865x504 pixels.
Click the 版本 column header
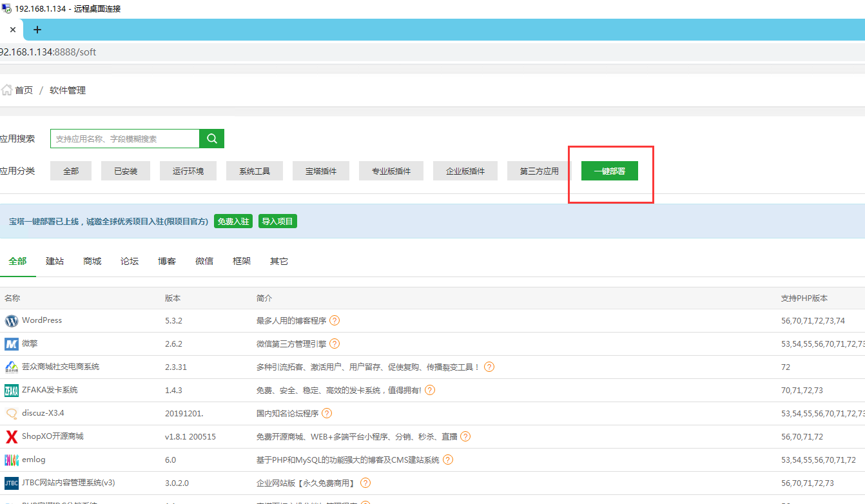[x=173, y=298]
